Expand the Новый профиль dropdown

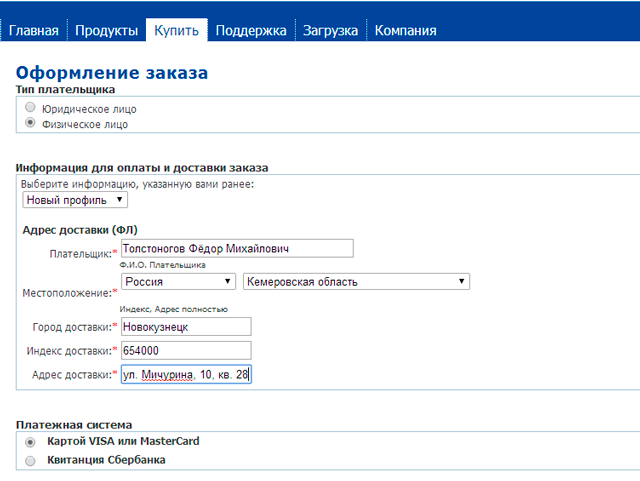(75, 200)
